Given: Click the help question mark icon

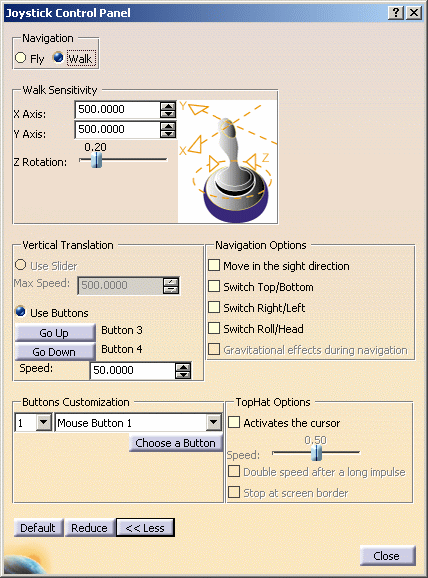Looking at the screenshot, I should (396, 13).
